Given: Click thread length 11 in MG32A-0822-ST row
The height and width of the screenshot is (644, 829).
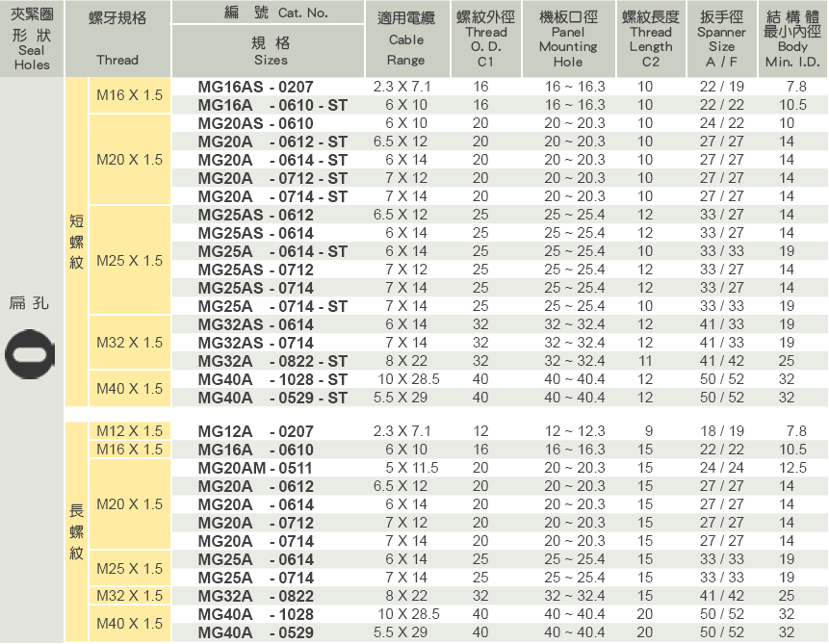Looking at the screenshot, I should 645,361.
